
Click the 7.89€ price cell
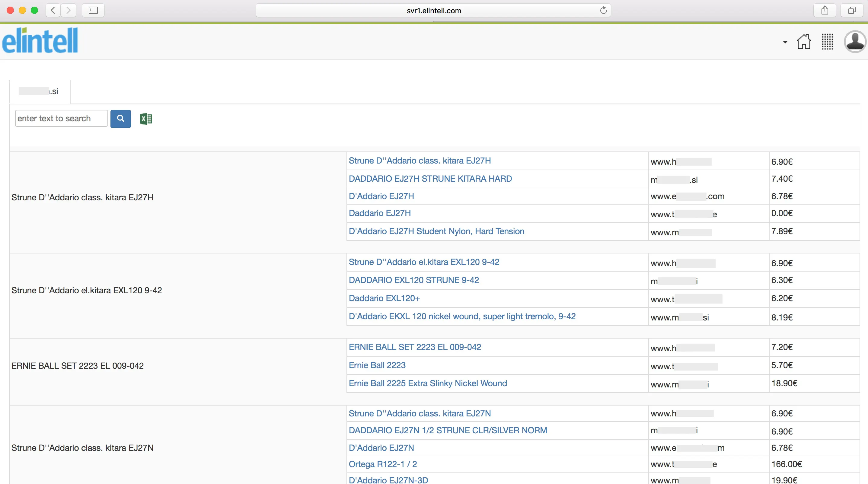[814, 231]
